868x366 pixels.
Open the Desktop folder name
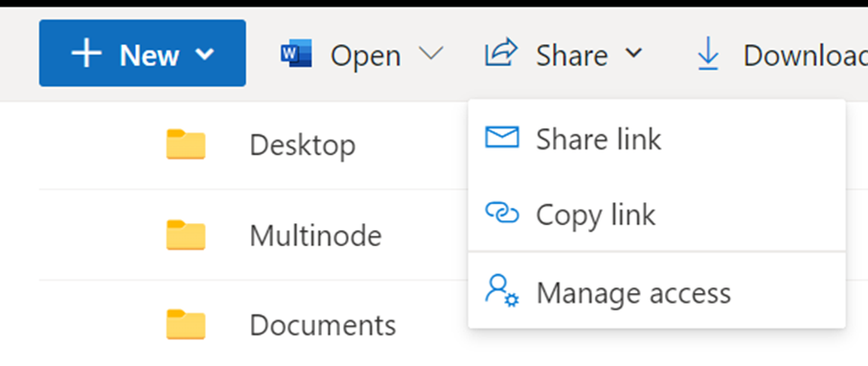point(303,145)
